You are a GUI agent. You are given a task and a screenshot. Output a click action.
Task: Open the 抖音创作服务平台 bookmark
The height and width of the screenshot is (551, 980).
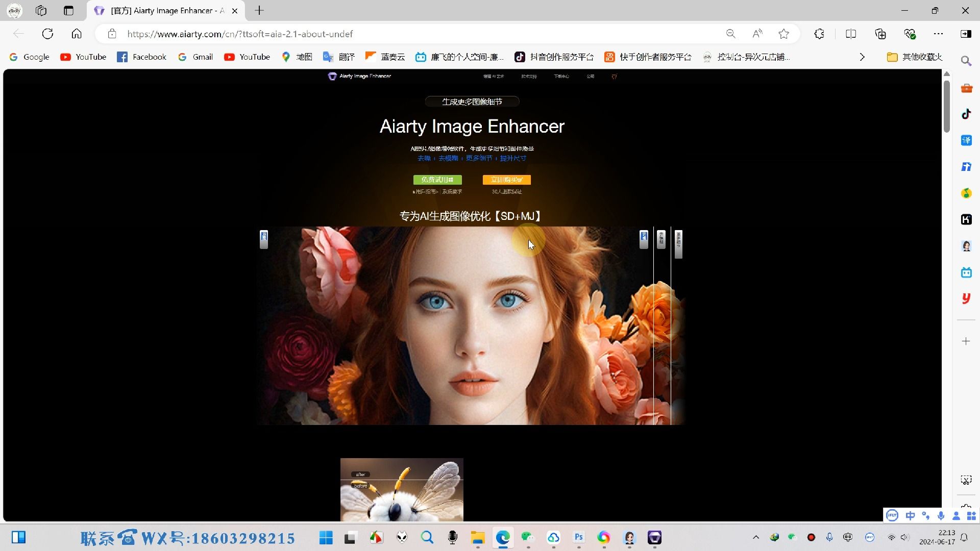pyautogui.click(x=554, y=57)
